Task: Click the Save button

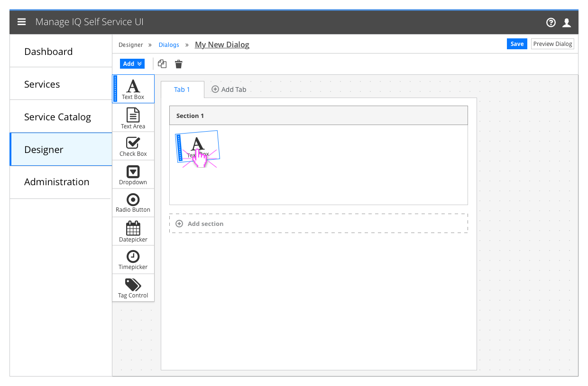Action: [x=517, y=44]
